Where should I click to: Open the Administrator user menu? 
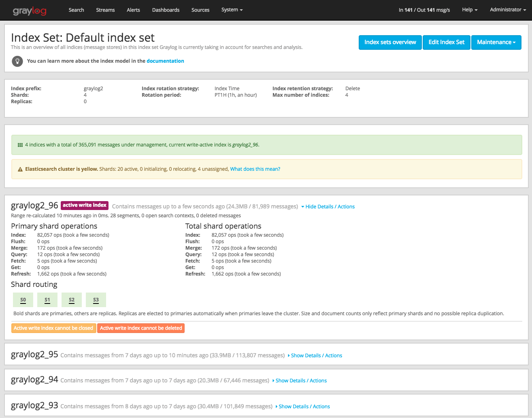[507, 10]
